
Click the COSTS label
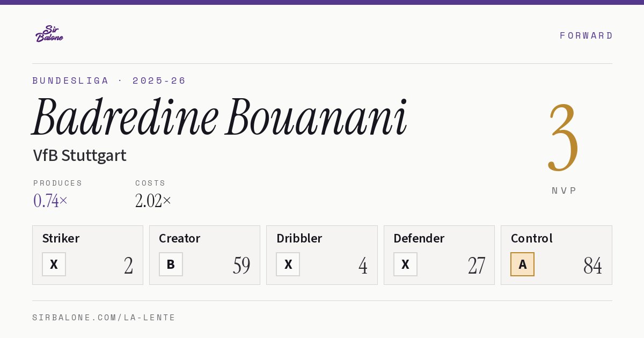click(x=151, y=183)
